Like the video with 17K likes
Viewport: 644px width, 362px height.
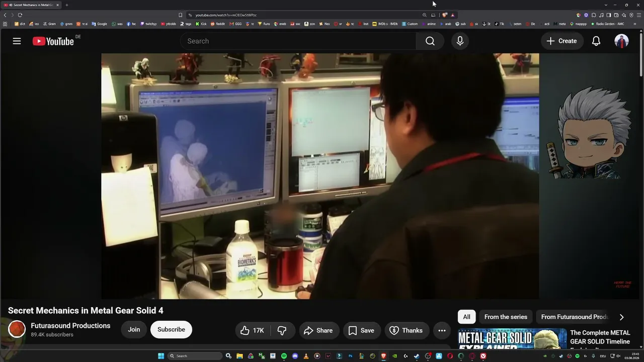253,330
